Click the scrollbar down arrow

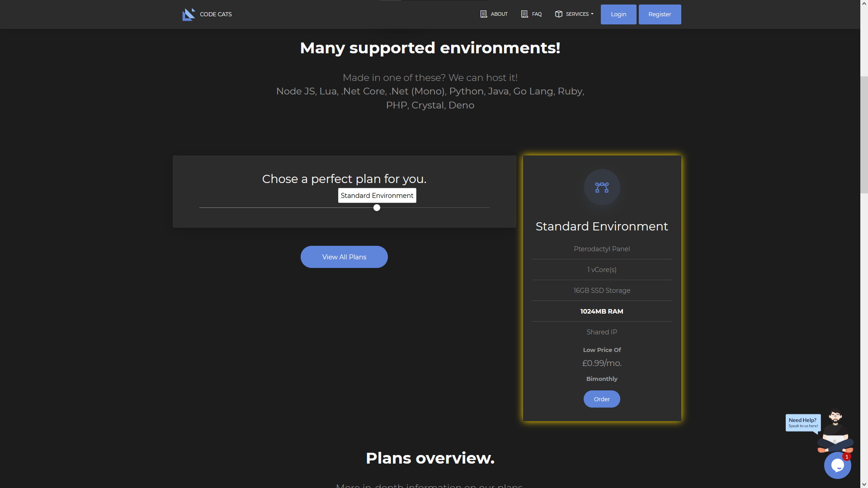[x=864, y=484]
